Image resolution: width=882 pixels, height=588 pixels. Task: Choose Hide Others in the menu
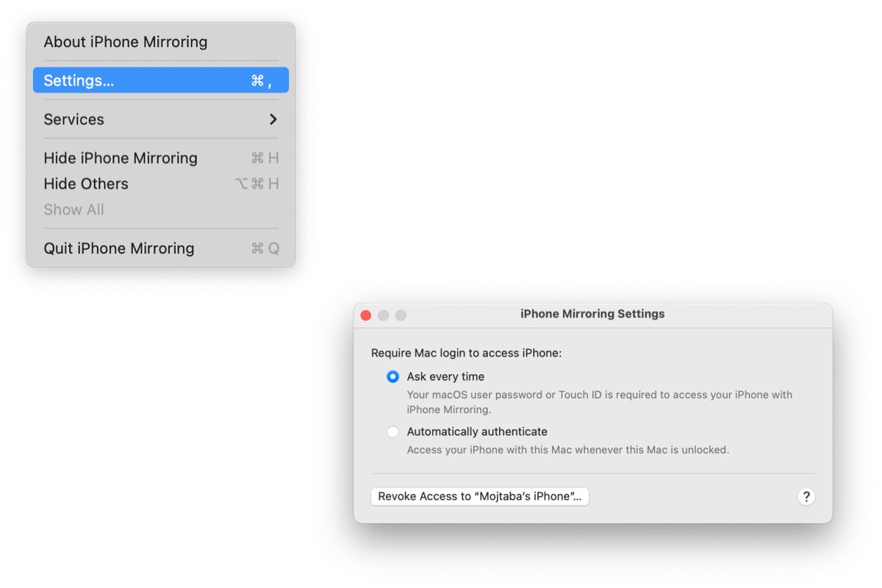(x=160, y=184)
